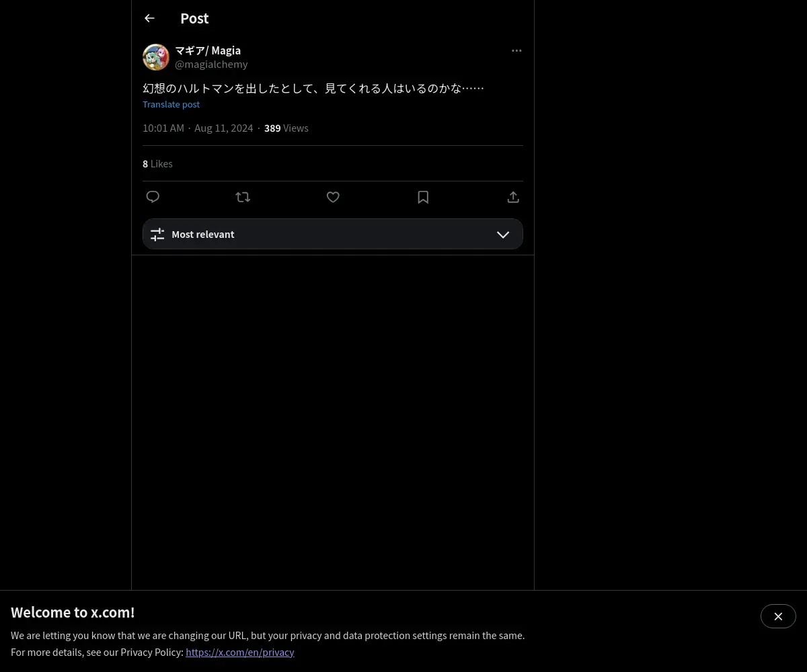Open the more options ellipsis on the post
The height and width of the screenshot is (672, 807).
(x=516, y=50)
